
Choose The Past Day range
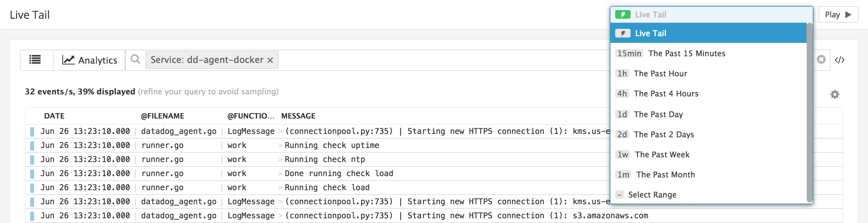pyautogui.click(x=658, y=114)
